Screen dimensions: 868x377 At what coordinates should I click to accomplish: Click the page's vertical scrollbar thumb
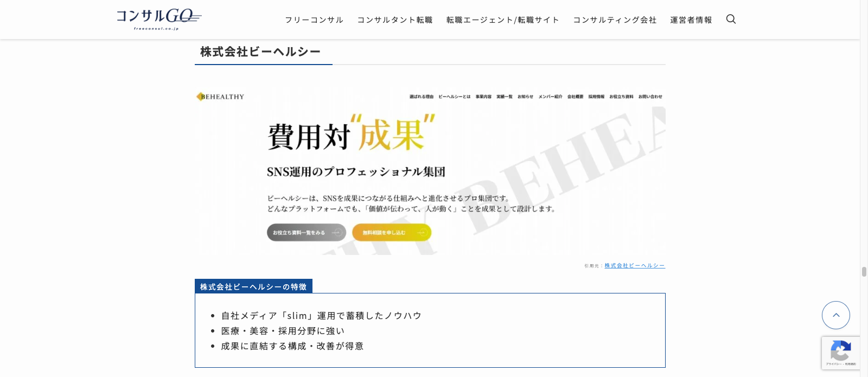(864, 272)
